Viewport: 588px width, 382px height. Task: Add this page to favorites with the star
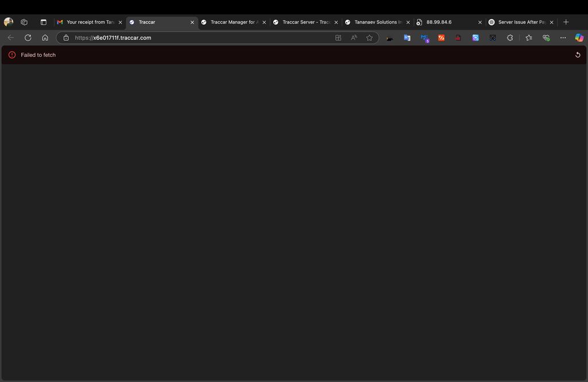[x=369, y=37]
